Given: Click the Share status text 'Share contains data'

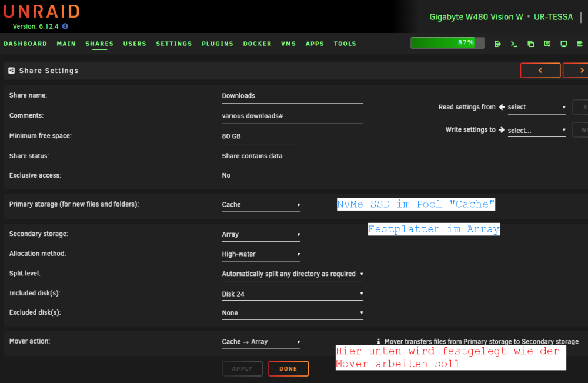Looking at the screenshot, I should coord(252,156).
